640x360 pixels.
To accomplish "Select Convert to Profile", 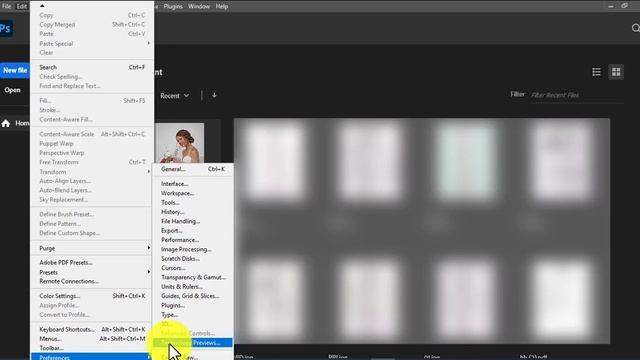I will coord(92,315).
